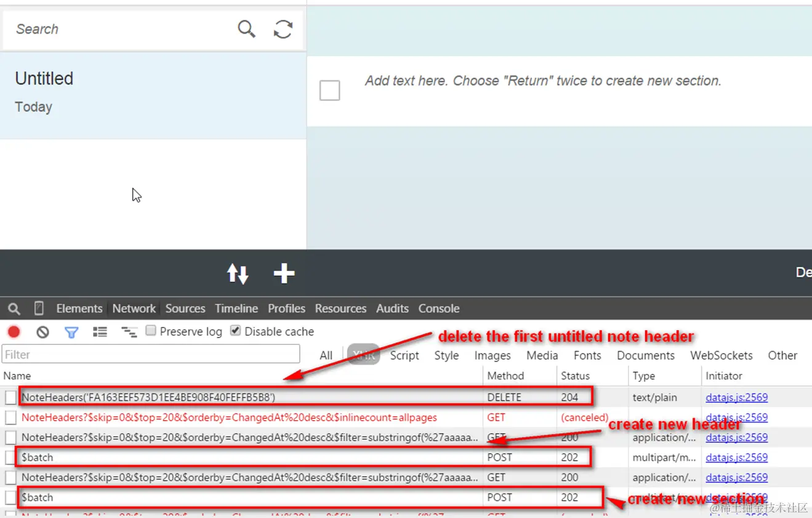
Task: Click the magnifier icon in notes search
Action: click(x=246, y=28)
